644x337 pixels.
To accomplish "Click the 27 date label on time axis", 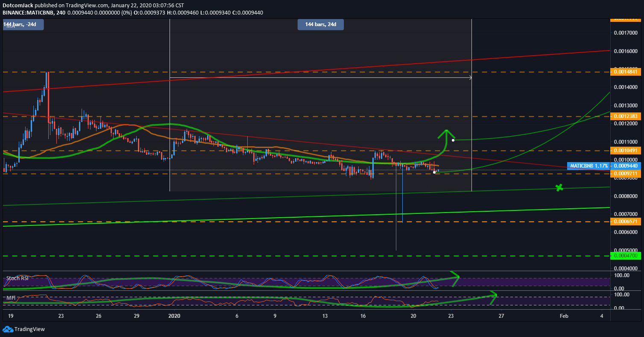I will pyautogui.click(x=501, y=316).
